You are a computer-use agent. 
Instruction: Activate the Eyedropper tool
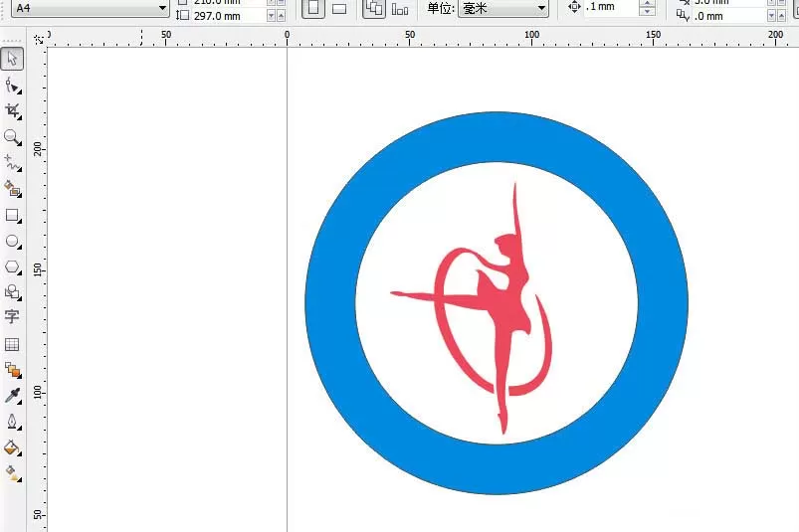click(x=12, y=396)
